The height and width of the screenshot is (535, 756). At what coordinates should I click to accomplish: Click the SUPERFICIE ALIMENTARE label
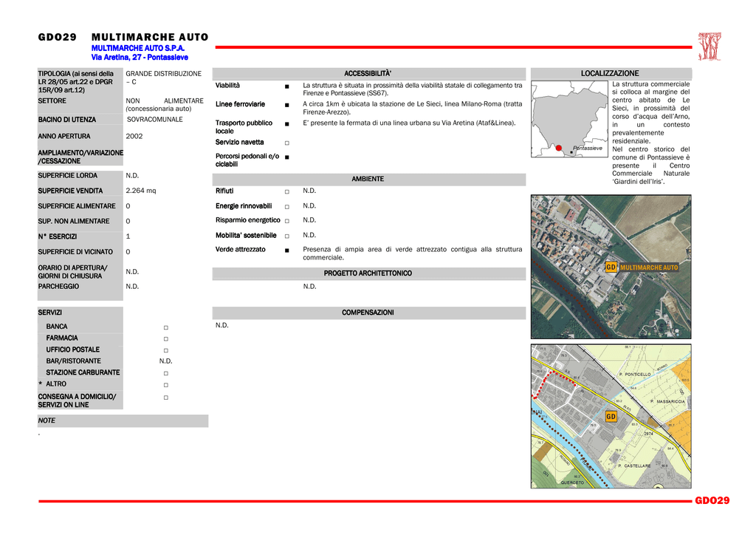tap(77, 206)
